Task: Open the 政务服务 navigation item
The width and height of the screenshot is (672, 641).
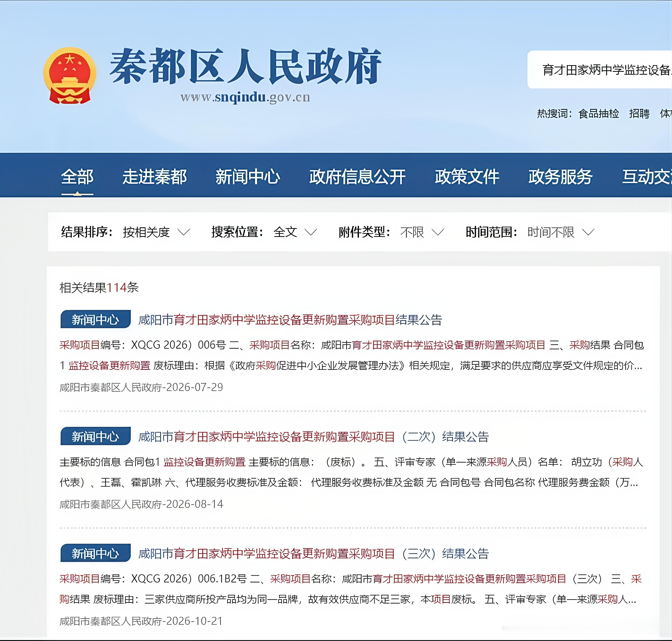Action: pos(560,177)
